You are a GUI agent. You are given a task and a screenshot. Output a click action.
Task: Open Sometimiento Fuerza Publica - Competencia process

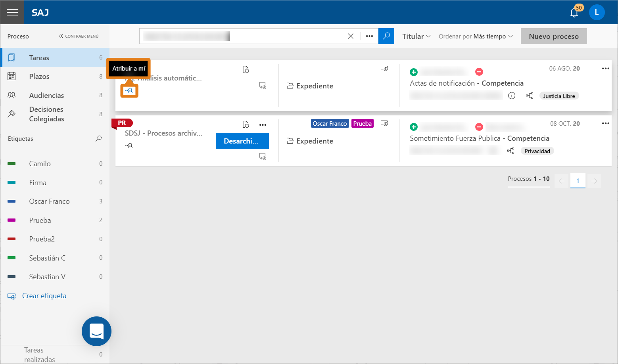[480, 138]
